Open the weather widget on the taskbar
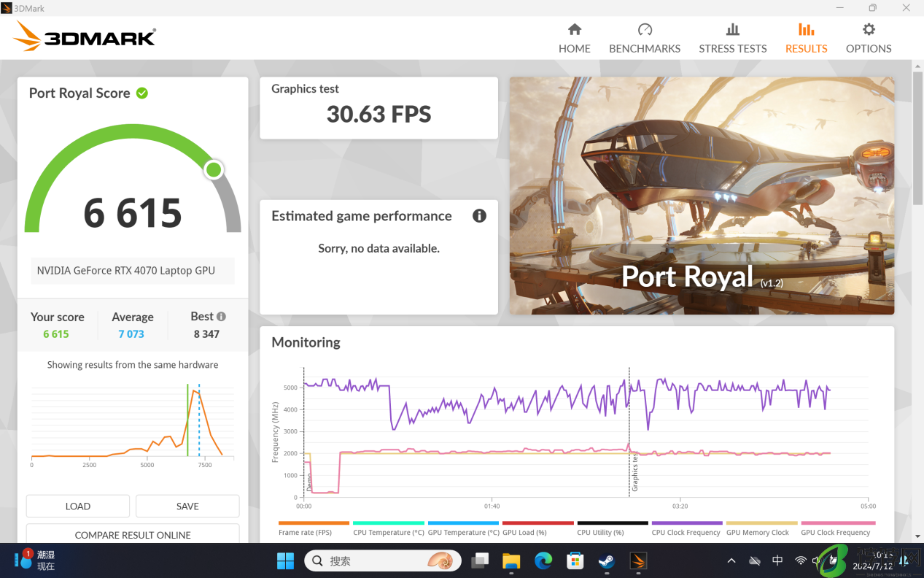 (35, 560)
